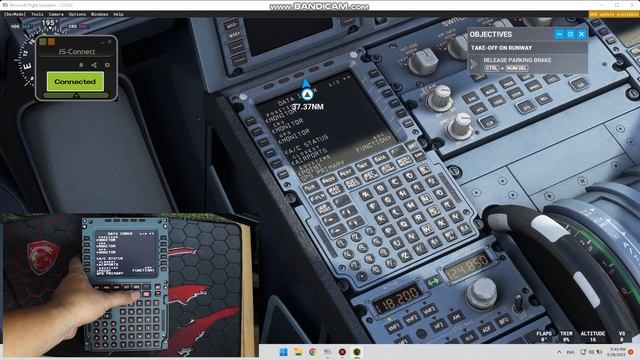Click the MCDU RAD NAV page key

point(335,190)
